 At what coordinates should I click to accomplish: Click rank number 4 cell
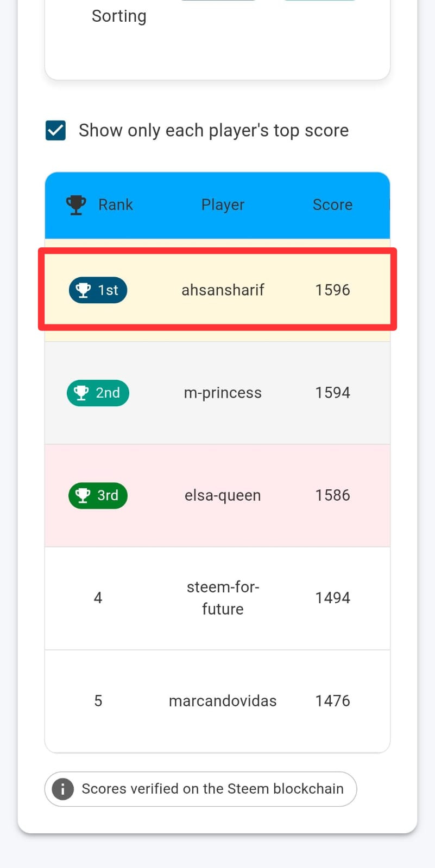tap(98, 598)
